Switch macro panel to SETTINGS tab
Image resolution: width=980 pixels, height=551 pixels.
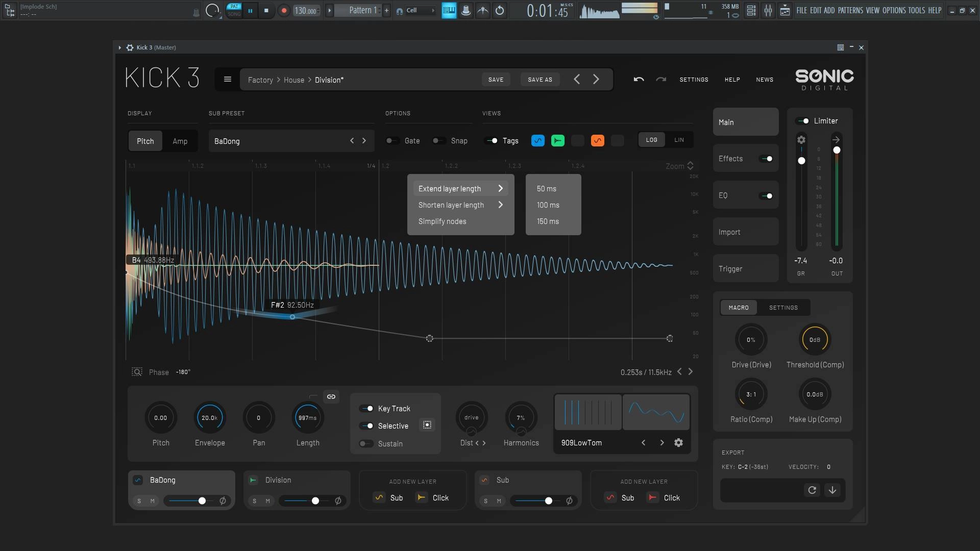tap(783, 308)
